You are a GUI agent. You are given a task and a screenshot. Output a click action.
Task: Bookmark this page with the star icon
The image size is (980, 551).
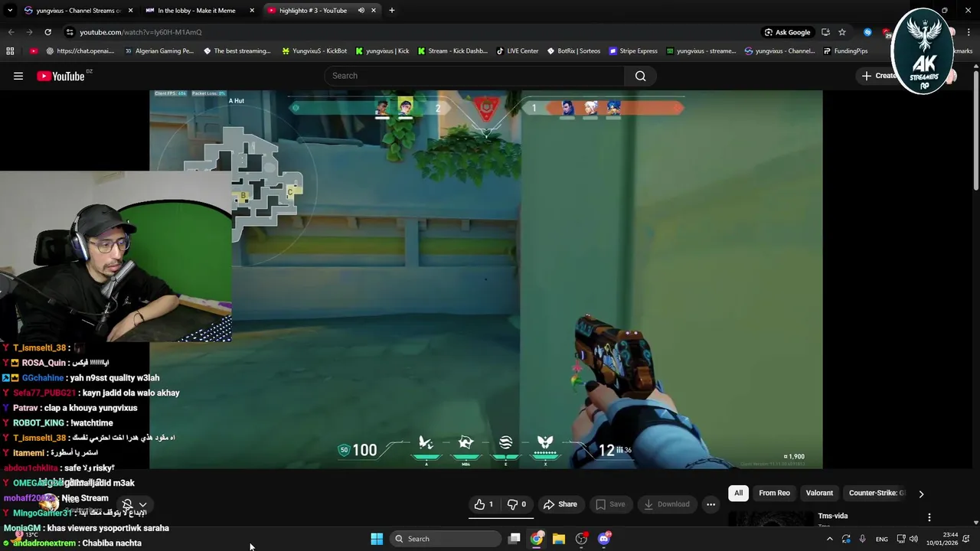click(842, 32)
